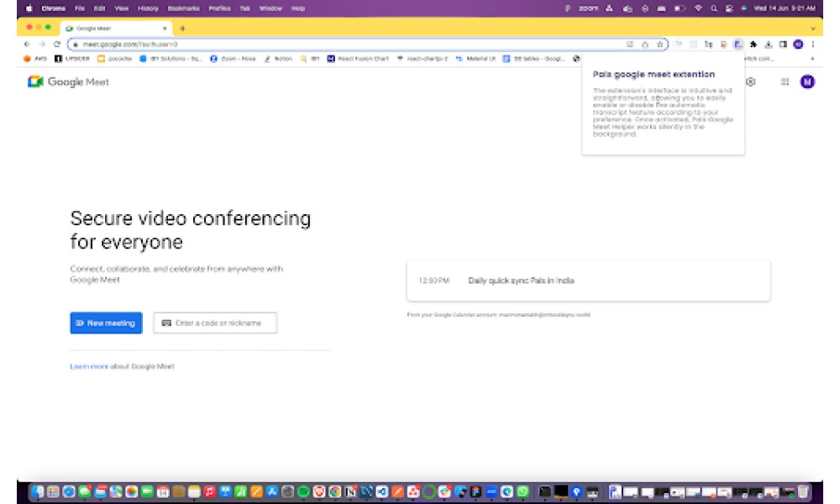Start a New meeting
Image resolution: width=840 pixels, height=504 pixels.
point(106,323)
